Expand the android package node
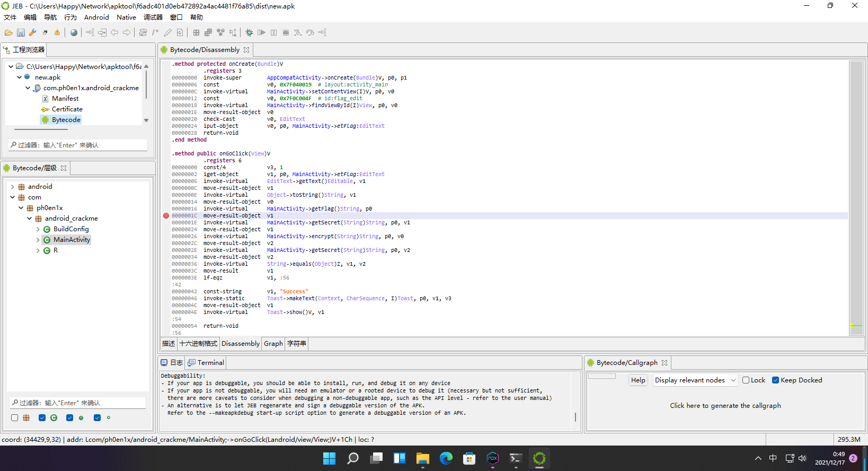 point(12,187)
